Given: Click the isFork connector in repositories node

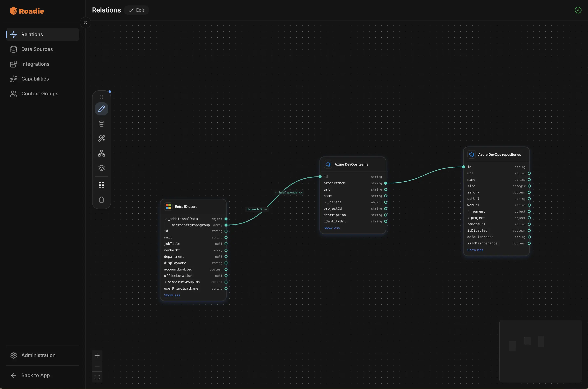Looking at the screenshot, I should click(529, 192).
